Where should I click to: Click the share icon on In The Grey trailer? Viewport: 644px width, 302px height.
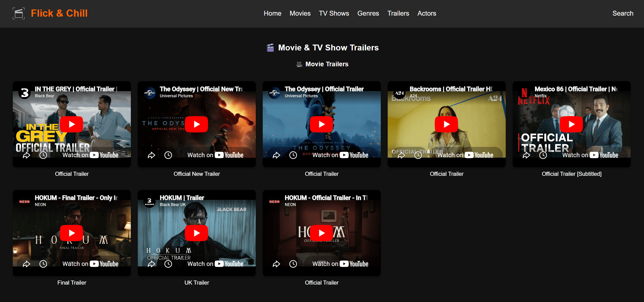click(x=27, y=155)
